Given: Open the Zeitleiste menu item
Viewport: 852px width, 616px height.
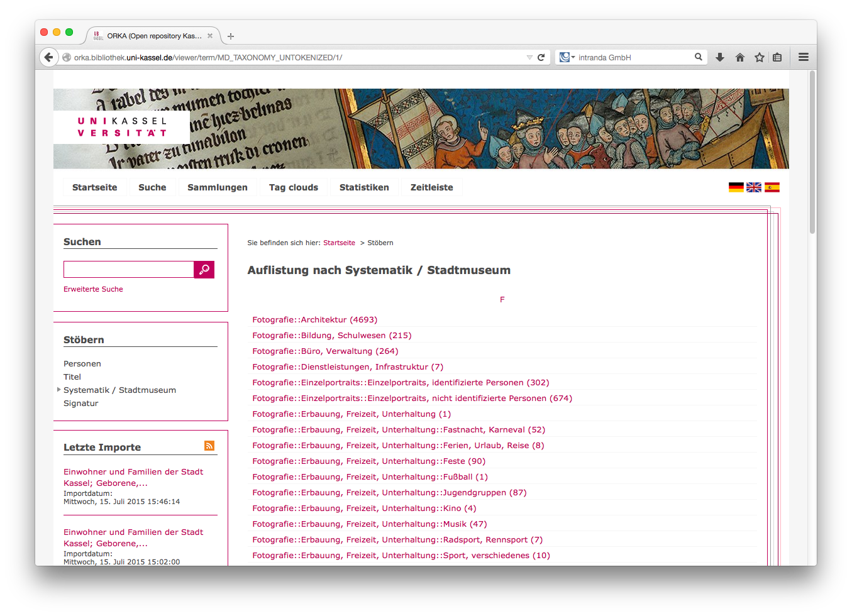Looking at the screenshot, I should coord(432,187).
